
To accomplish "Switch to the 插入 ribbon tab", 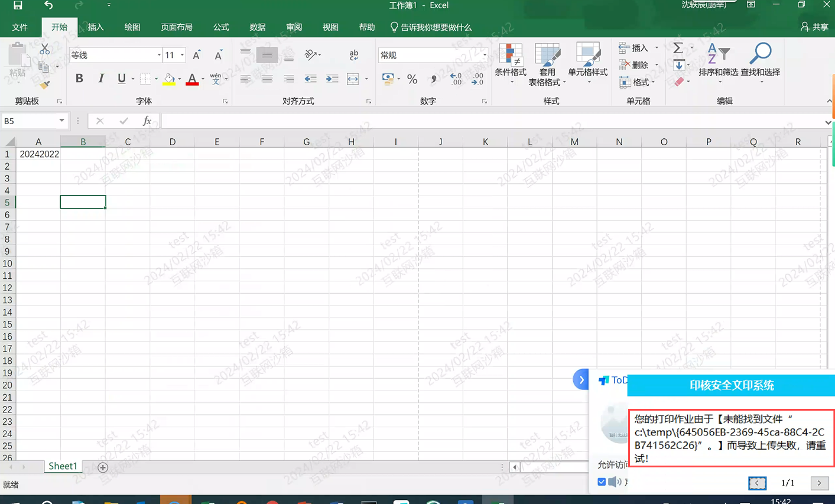I will pyautogui.click(x=96, y=27).
